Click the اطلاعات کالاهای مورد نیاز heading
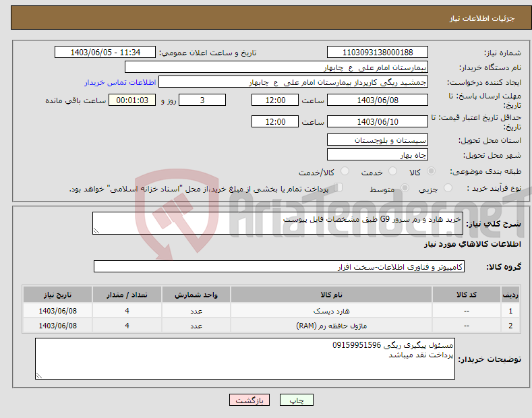Viewport: 532px width, 418px height. pos(472,244)
